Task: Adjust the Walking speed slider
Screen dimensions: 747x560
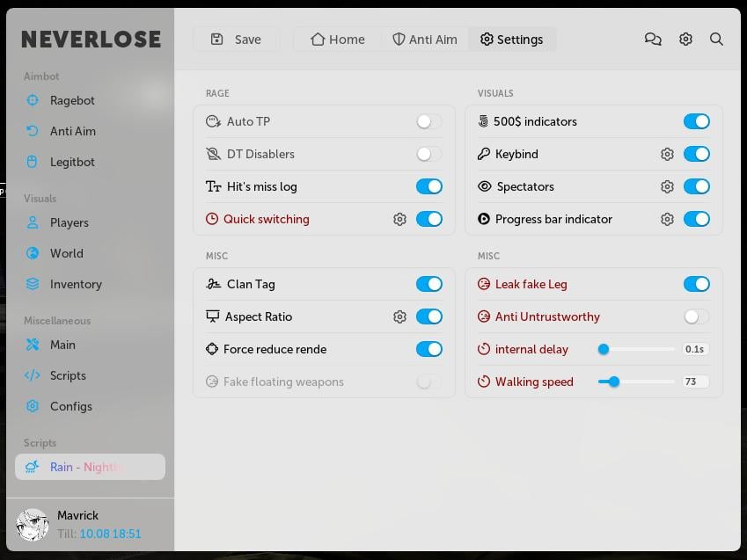Action: 613,382
